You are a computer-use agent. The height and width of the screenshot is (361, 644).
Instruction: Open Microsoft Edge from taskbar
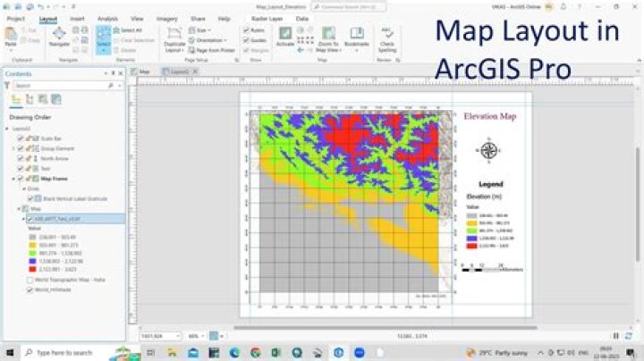tap(234, 352)
